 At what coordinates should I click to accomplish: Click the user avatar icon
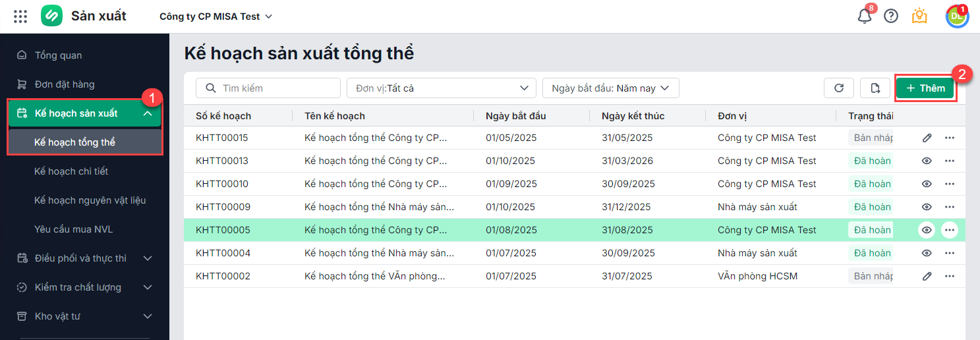tap(957, 16)
